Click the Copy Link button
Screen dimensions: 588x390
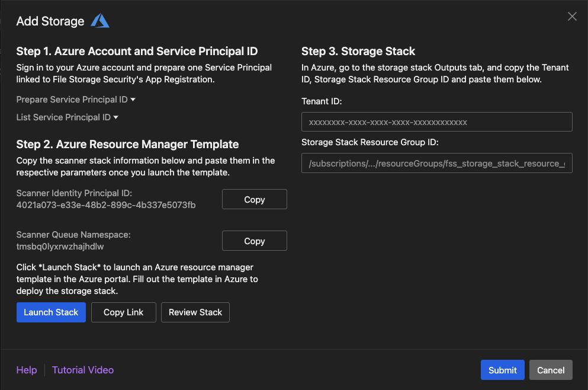coord(123,312)
